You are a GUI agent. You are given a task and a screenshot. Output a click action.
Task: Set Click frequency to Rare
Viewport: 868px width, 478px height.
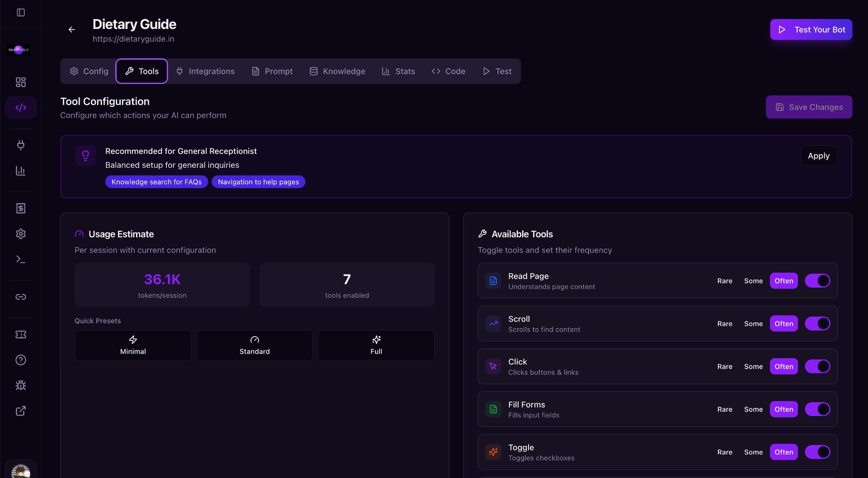pos(725,366)
